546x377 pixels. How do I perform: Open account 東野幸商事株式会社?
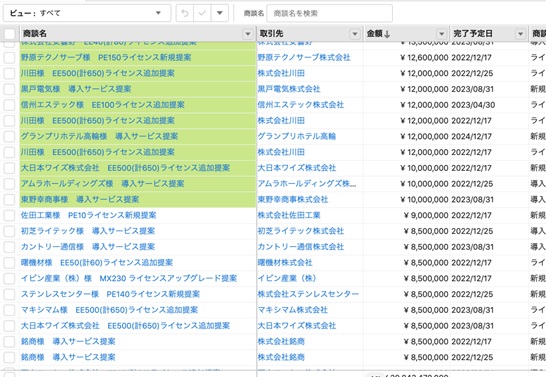pyautogui.click(x=293, y=199)
